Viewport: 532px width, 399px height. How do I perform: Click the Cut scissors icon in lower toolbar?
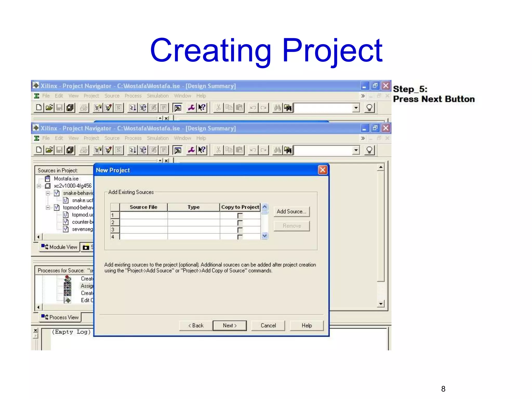click(219, 150)
